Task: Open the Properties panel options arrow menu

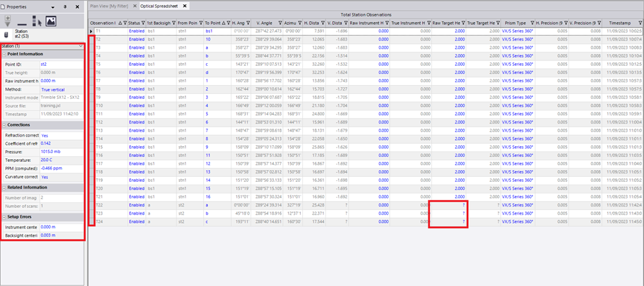Action: coord(53,8)
